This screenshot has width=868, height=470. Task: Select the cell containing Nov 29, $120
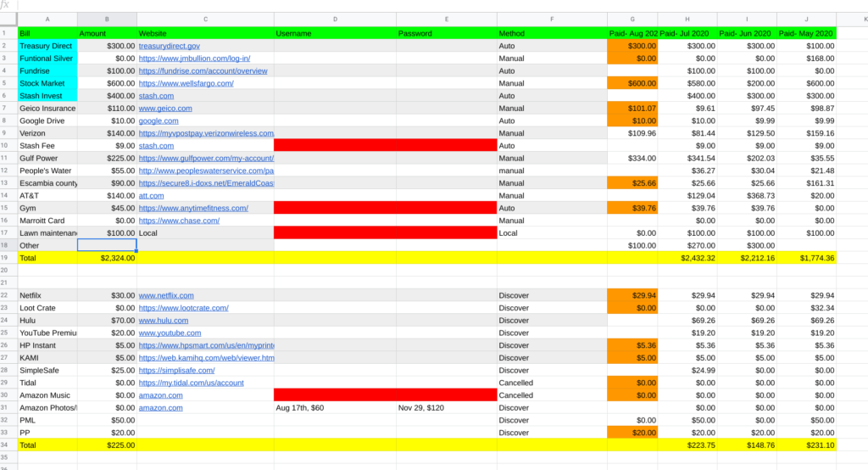446,407
